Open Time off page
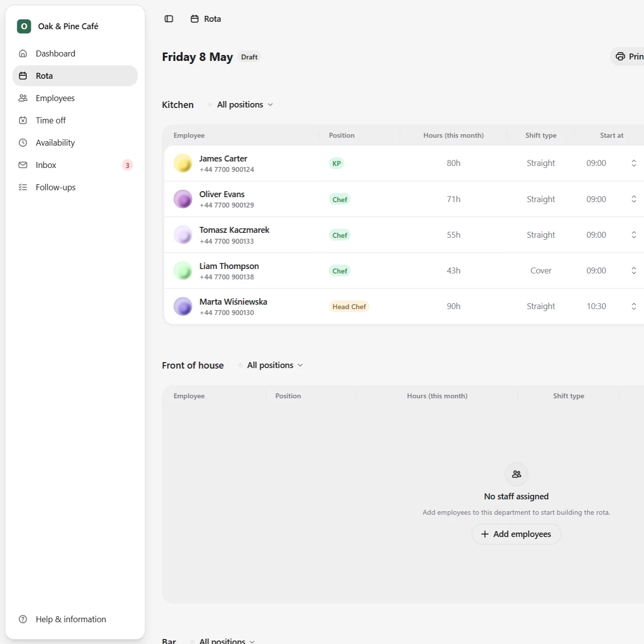Viewport: 644px width, 644px height. pyautogui.click(x=75, y=120)
